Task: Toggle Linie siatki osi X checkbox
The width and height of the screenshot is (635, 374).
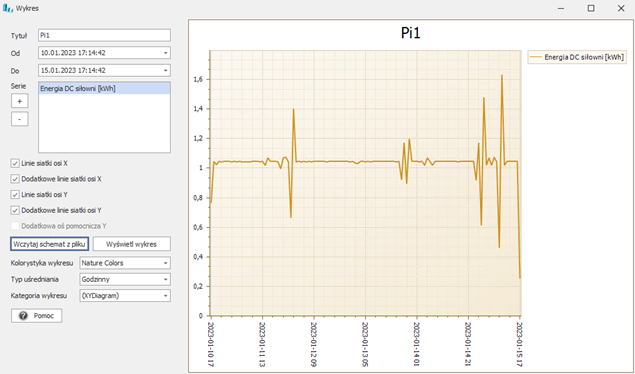Action: pos(15,164)
